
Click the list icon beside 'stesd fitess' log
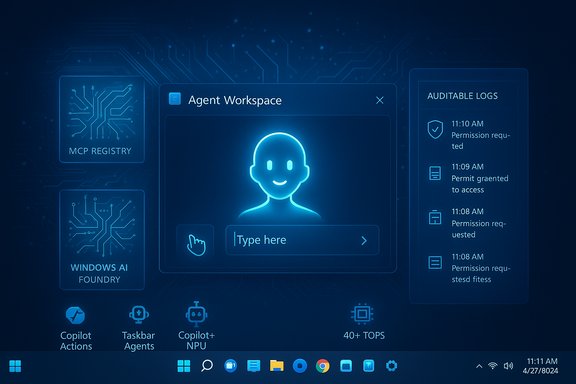pyautogui.click(x=435, y=262)
